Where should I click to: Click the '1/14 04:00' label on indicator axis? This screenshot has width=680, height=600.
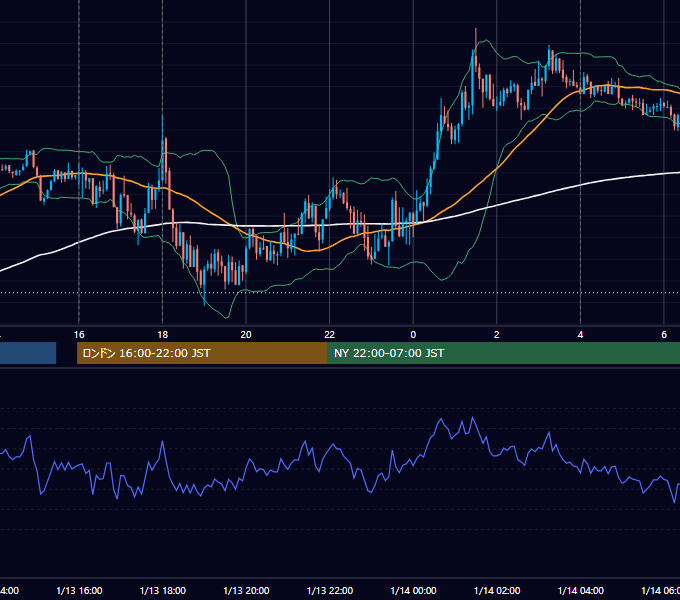581,591
